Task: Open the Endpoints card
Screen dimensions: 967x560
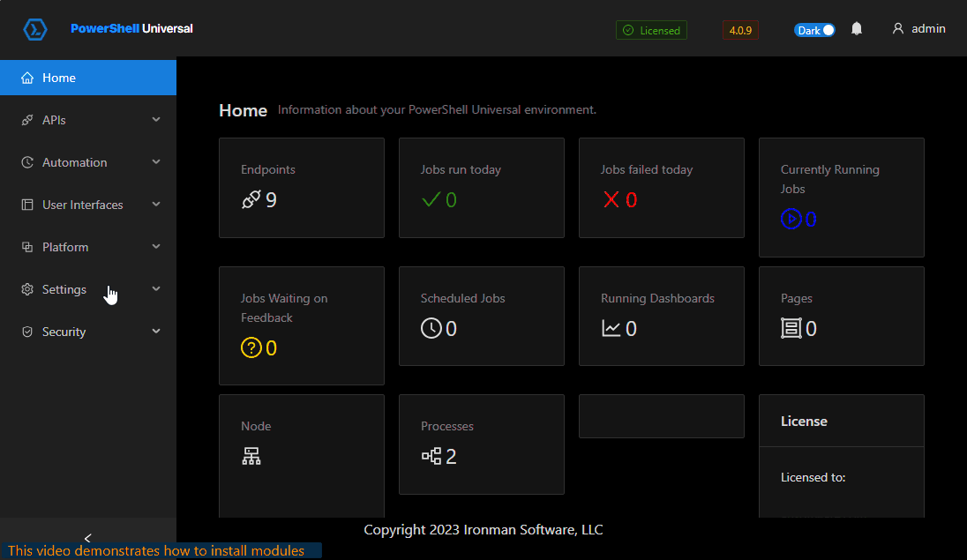Action: coord(302,188)
